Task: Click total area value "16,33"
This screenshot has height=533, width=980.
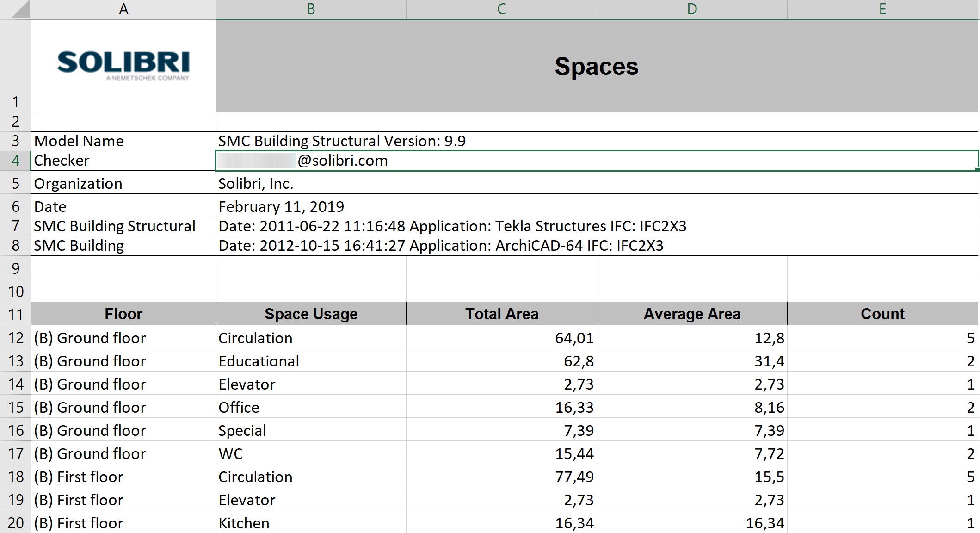Action: pyautogui.click(x=501, y=407)
